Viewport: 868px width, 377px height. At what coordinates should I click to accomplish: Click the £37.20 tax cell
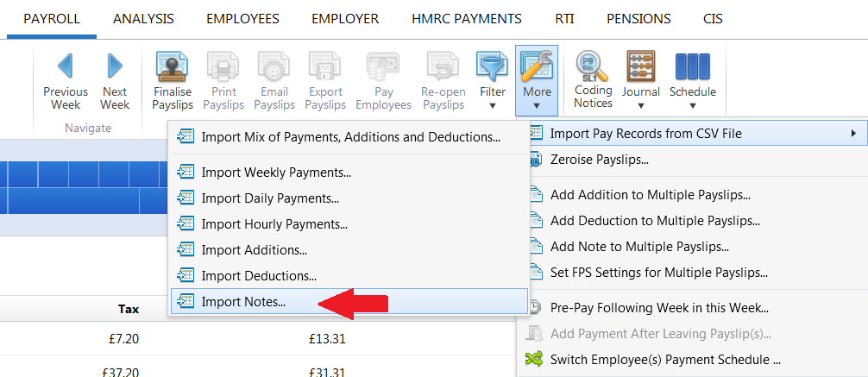[x=120, y=373]
